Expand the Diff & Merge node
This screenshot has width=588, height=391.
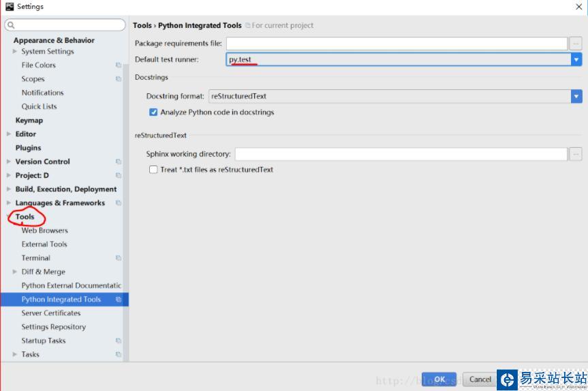click(15, 272)
